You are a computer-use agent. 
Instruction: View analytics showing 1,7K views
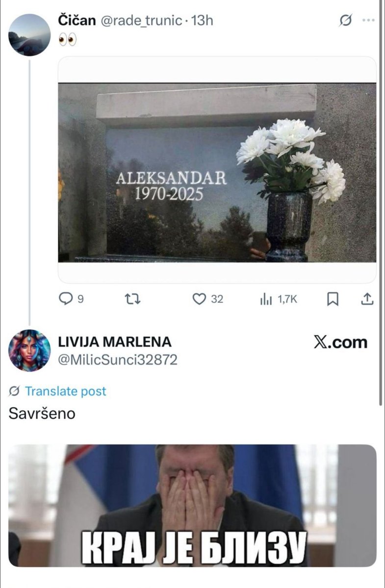click(278, 299)
